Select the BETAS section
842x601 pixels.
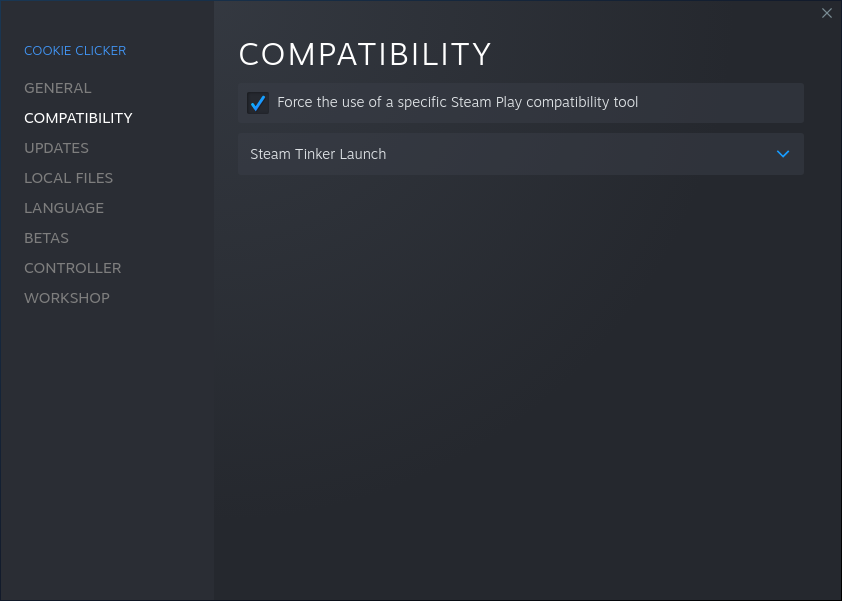[46, 238]
